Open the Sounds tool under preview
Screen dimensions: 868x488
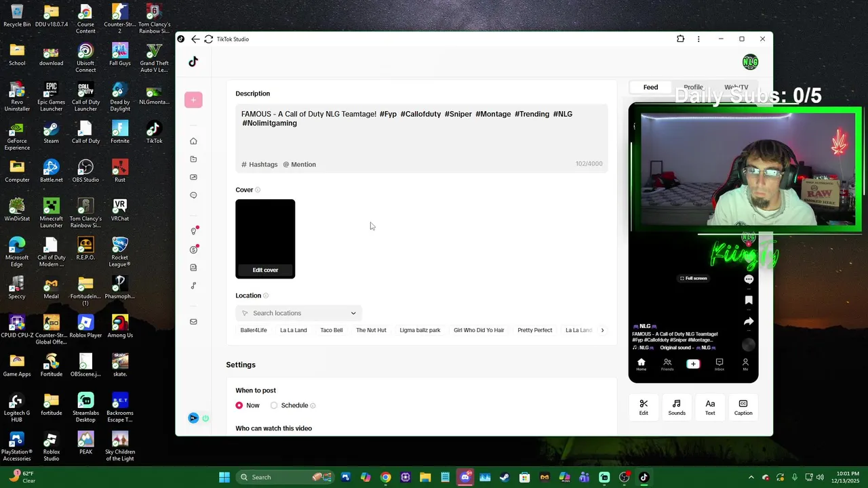tap(677, 407)
